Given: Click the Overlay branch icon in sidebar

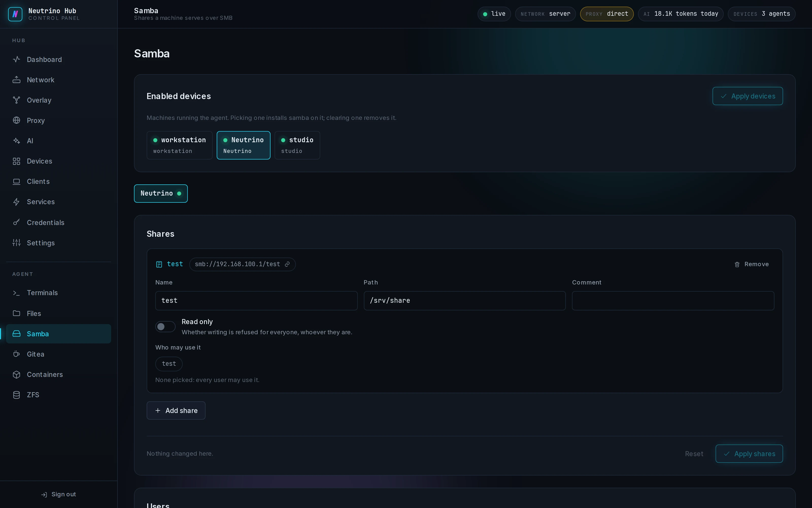Looking at the screenshot, I should [16, 100].
